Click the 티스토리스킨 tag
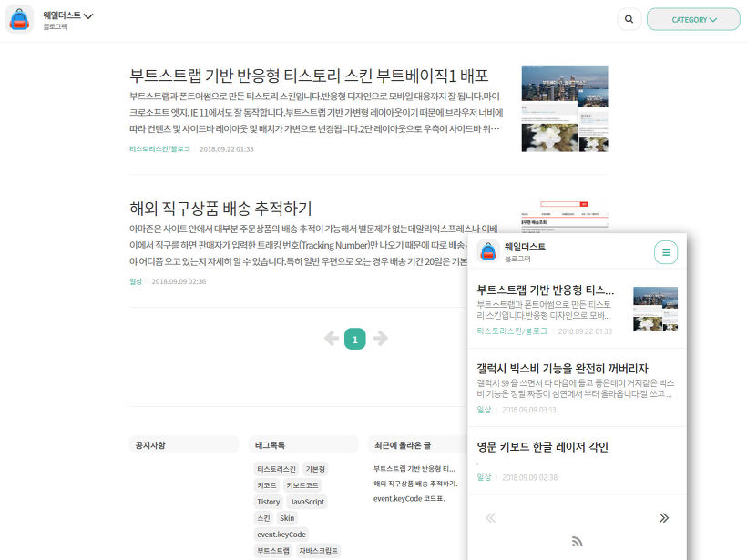 click(276, 469)
